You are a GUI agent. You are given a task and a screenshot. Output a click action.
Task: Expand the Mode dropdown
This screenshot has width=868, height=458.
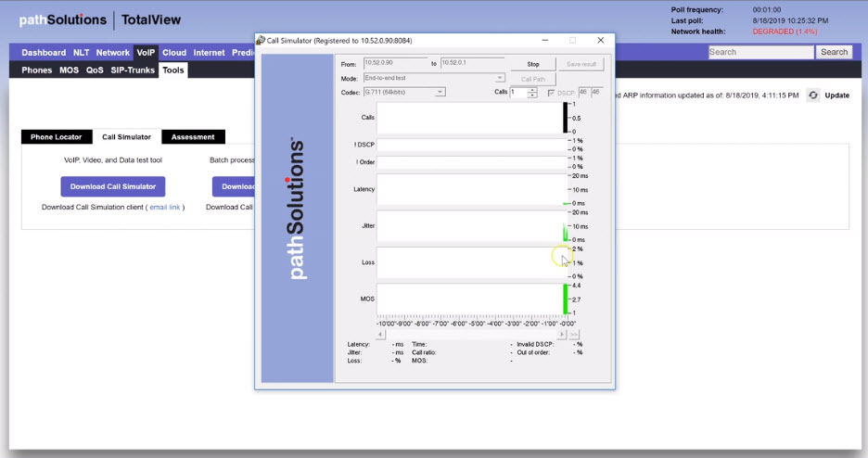point(500,78)
